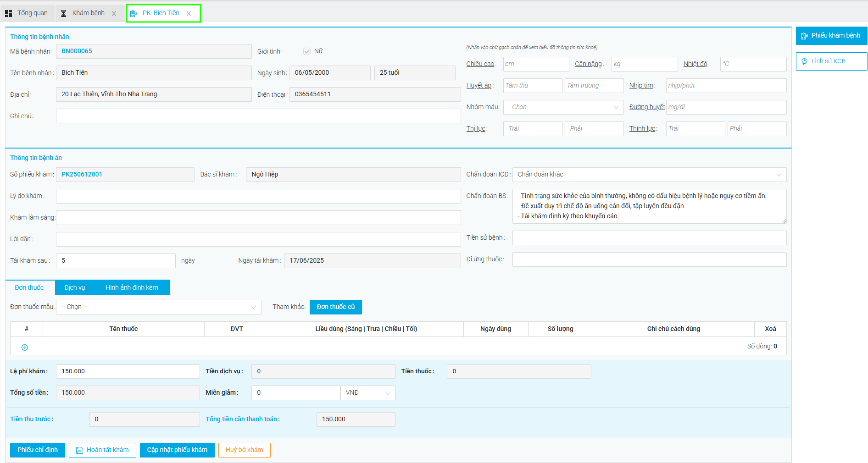Expand the Chẩn đoán ICD dropdown
This screenshot has width=868, height=463.
point(649,175)
